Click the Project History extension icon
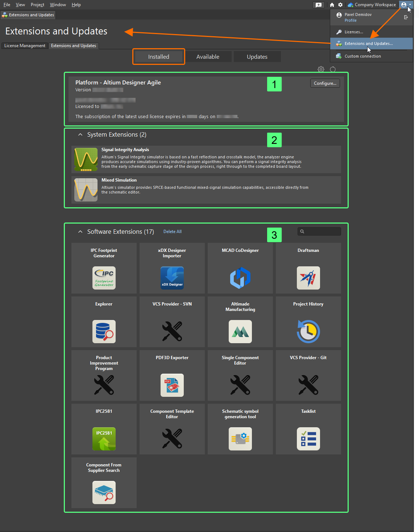This screenshot has height=532, width=419. [x=308, y=332]
